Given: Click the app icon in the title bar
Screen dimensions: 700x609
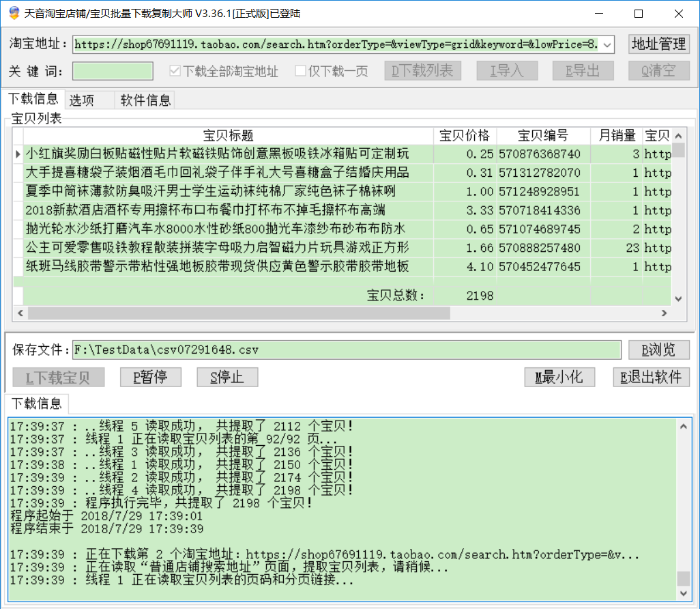Looking at the screenshot, I should [12, 13].
